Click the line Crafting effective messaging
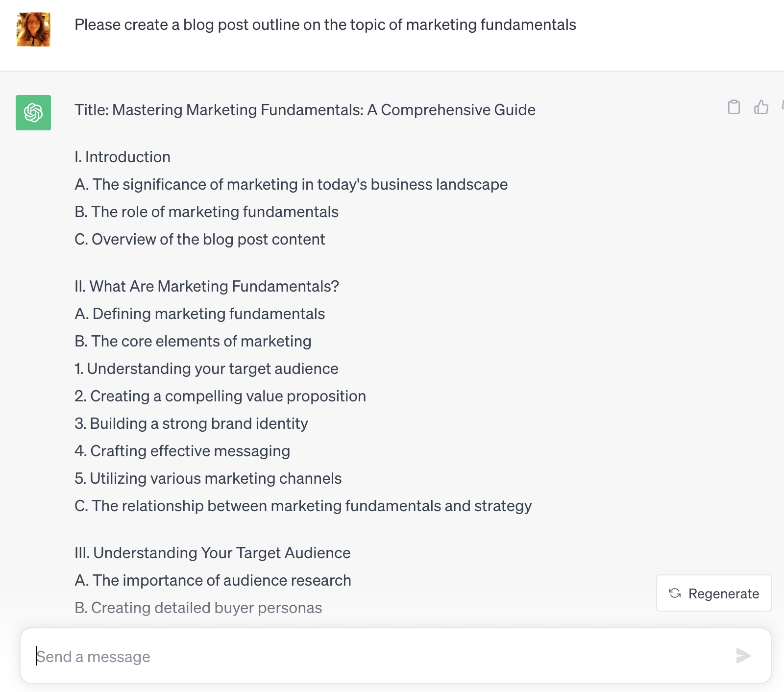 coord(182,451)
